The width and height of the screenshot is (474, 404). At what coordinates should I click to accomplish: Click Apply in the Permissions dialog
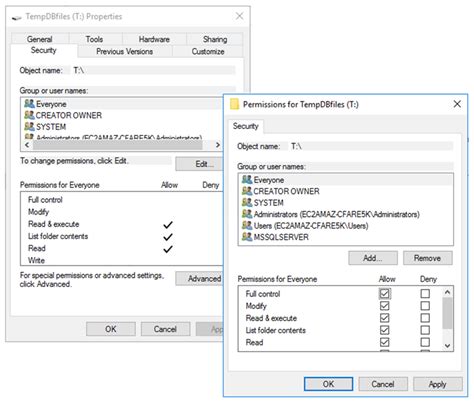(438, 384)
